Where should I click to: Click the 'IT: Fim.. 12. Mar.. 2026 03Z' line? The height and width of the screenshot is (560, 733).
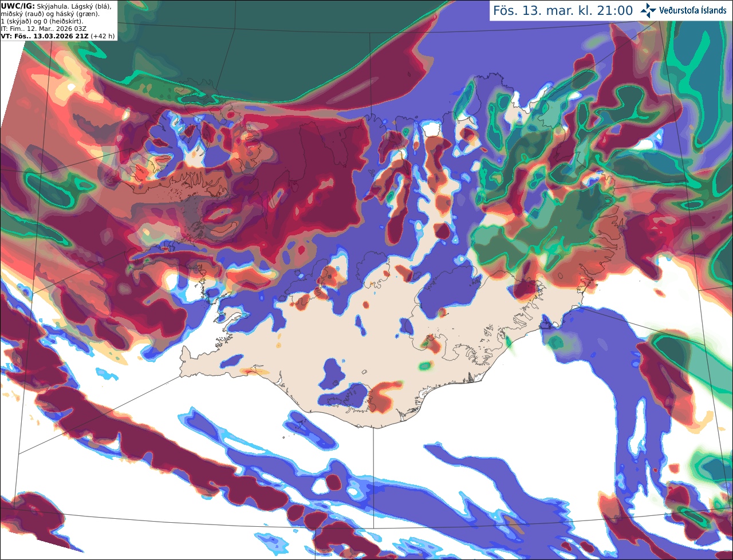pyautogui.click(x=44, y=29)
